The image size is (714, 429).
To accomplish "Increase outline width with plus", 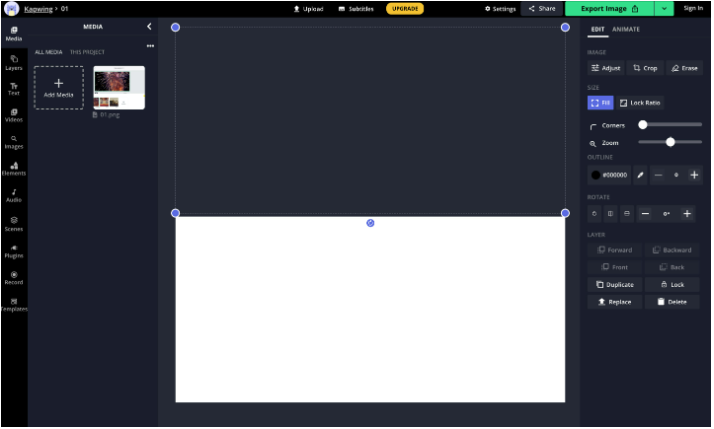I will [x=694, y=175].
